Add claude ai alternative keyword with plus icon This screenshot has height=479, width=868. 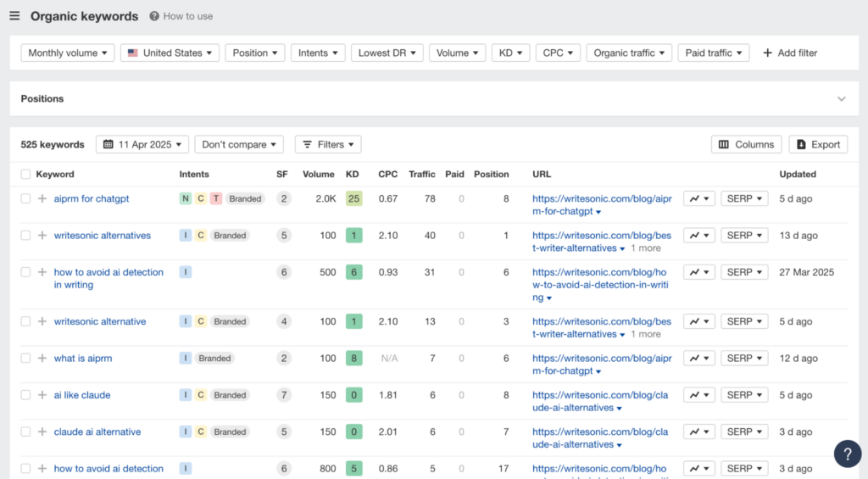(x=42, y=432)
